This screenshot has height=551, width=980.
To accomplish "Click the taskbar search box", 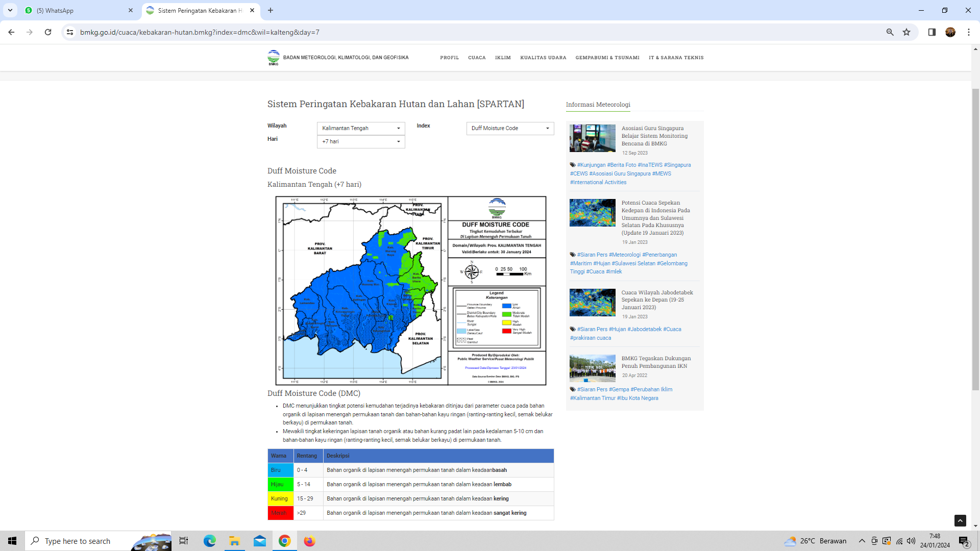I will pyautogui.click(x=98, y=541).
